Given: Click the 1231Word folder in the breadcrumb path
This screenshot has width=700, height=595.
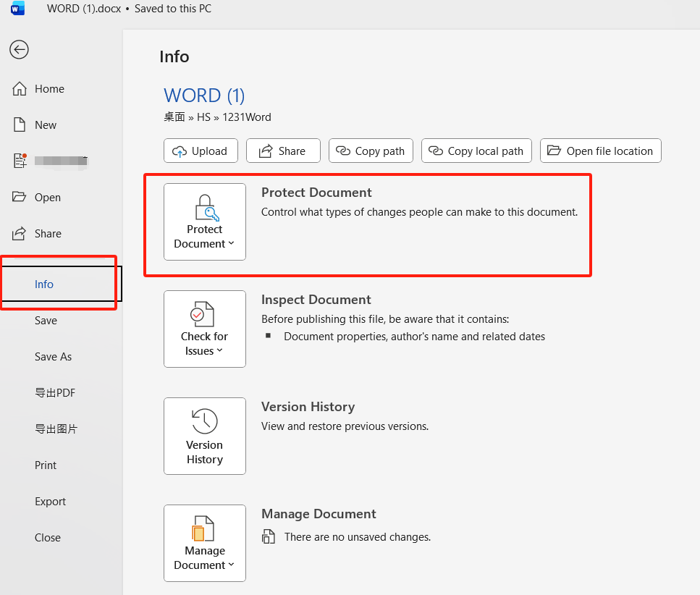Looking at the screenshot, I should coord(246,117).
